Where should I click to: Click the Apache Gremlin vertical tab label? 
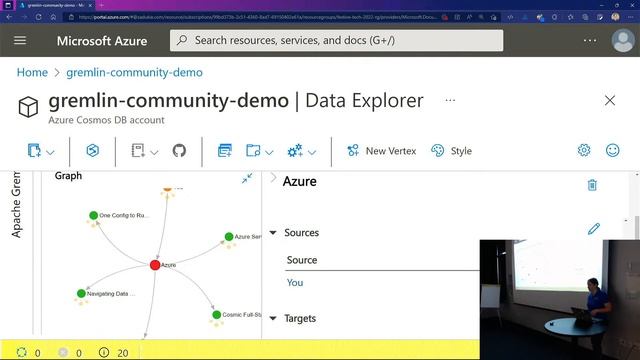click(16, 205)
